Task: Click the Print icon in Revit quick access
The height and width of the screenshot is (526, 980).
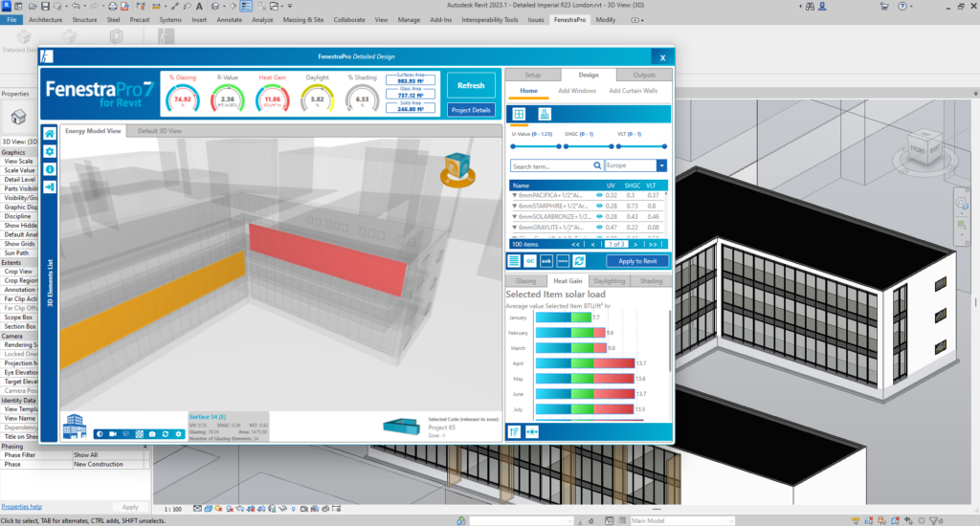Action: (113, 6)
